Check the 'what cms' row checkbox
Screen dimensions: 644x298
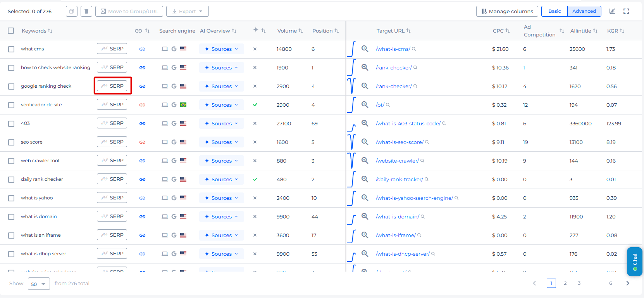pyautogui.click(x=11, y=49)
